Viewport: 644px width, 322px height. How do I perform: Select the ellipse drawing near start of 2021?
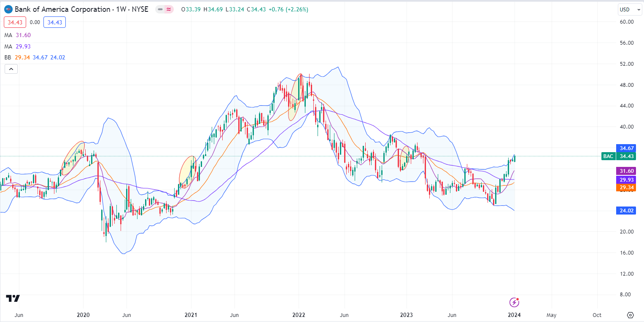pyautogui.click(x=187, y=172)
